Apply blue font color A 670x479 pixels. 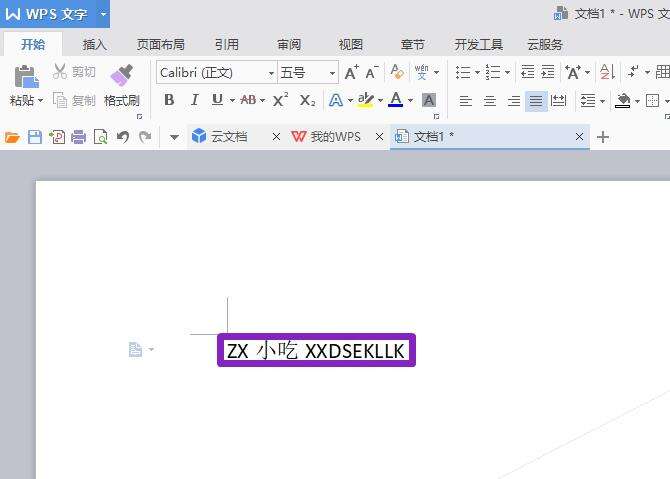[x=396, y=100]
